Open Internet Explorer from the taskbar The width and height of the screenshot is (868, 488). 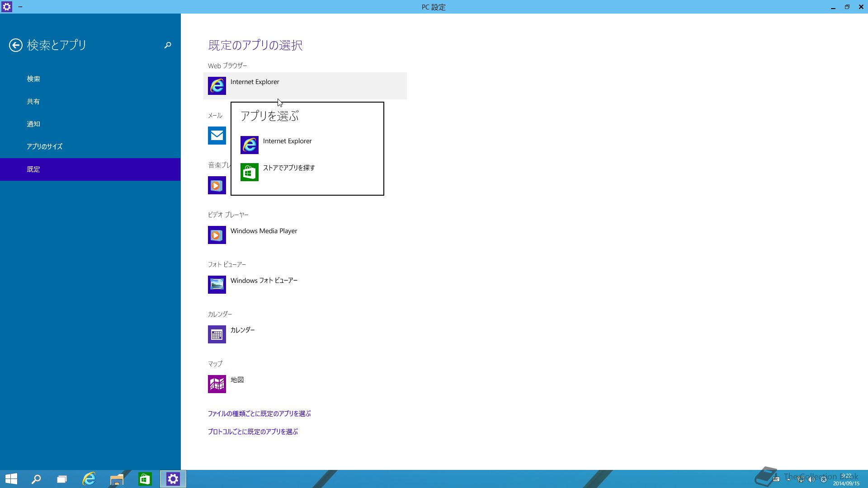(x=89, y=479)
